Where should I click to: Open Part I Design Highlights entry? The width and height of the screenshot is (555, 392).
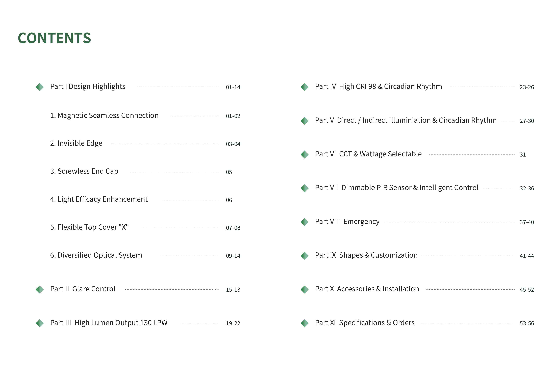coord(88,86)
